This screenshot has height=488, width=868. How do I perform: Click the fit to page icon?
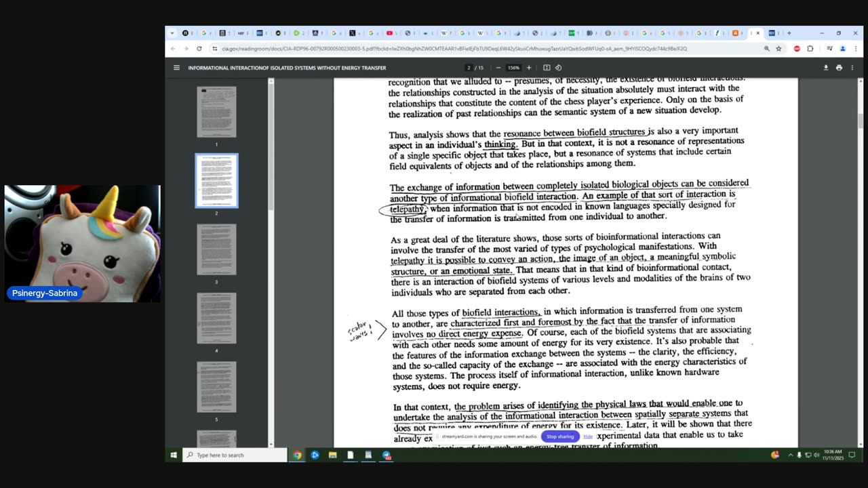(547, 68)
